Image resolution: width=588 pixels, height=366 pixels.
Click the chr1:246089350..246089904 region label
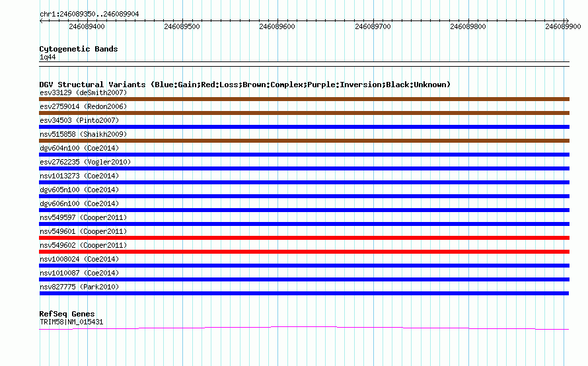click(89, 14)
